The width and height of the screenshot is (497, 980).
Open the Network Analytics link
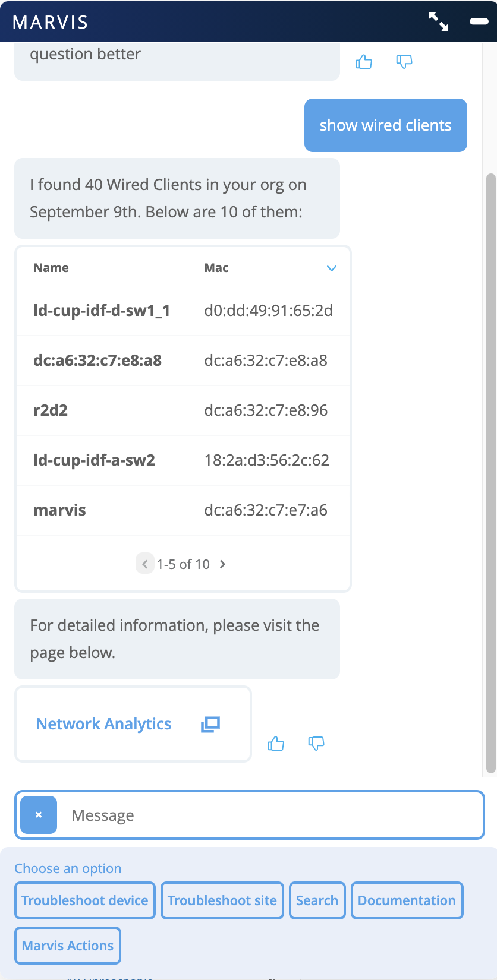(104, 724)
